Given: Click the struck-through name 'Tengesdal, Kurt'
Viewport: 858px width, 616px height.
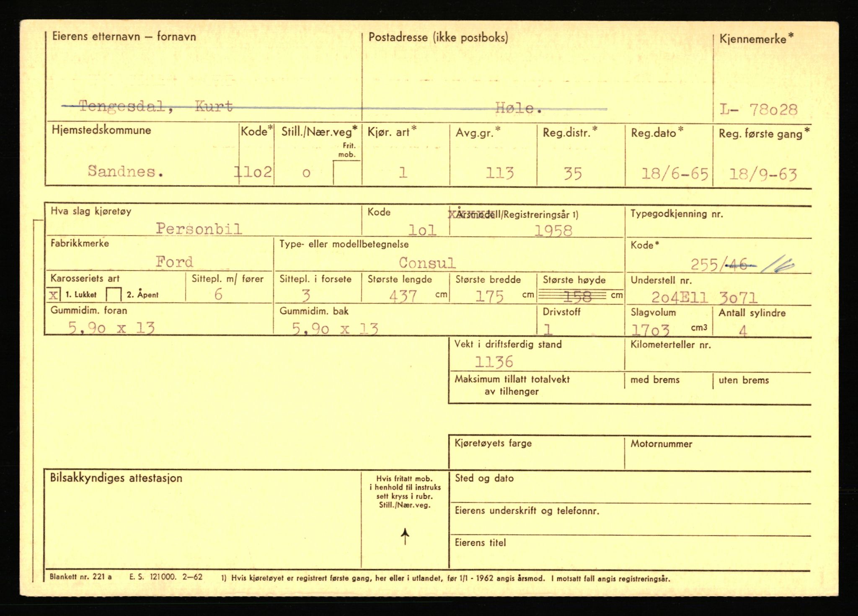Looking at the screenshot, I should point(155,107).
